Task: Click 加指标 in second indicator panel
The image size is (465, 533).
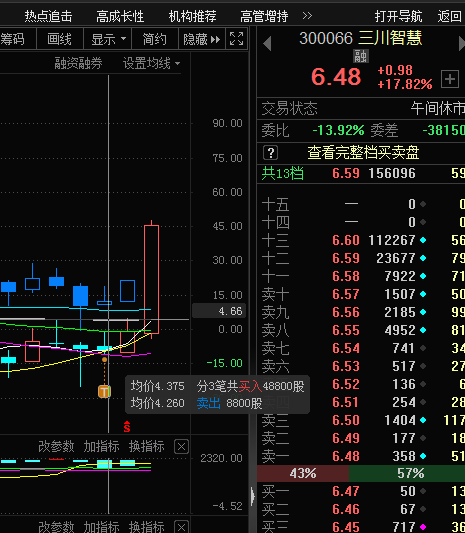Action: point(101,527)
